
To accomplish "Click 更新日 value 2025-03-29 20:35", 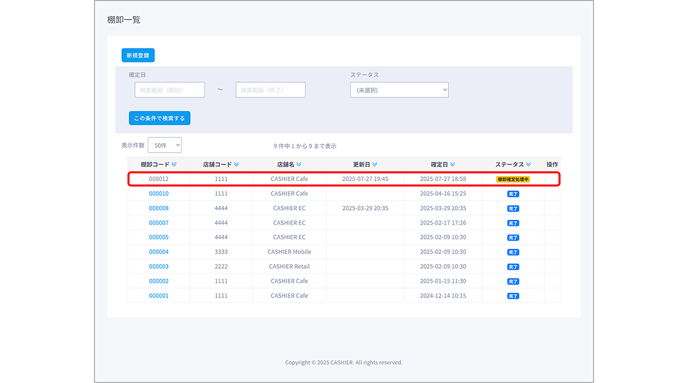I will click(365, 208).
